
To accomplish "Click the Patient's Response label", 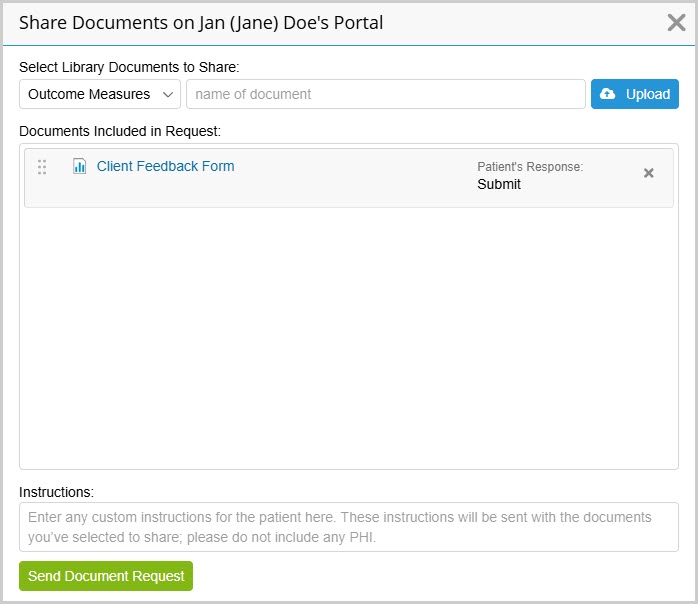I will pos(530,166).
